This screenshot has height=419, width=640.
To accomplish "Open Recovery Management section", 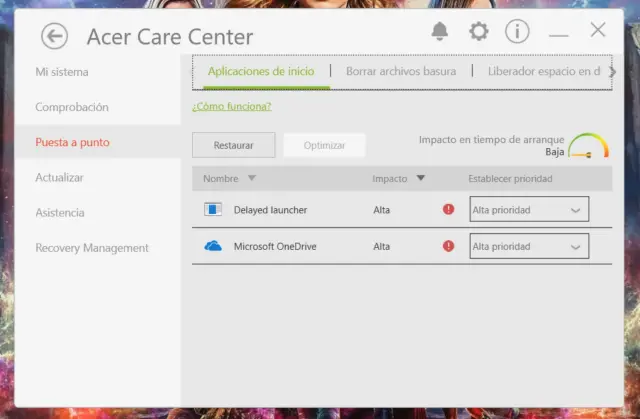I will pos(92,248).
